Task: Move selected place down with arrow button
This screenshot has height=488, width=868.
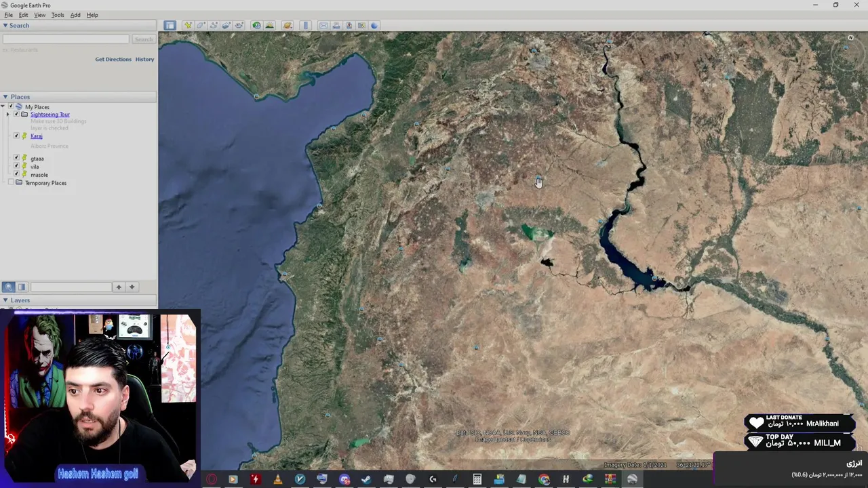Action: pyautogui.click(x=132, y=287)
